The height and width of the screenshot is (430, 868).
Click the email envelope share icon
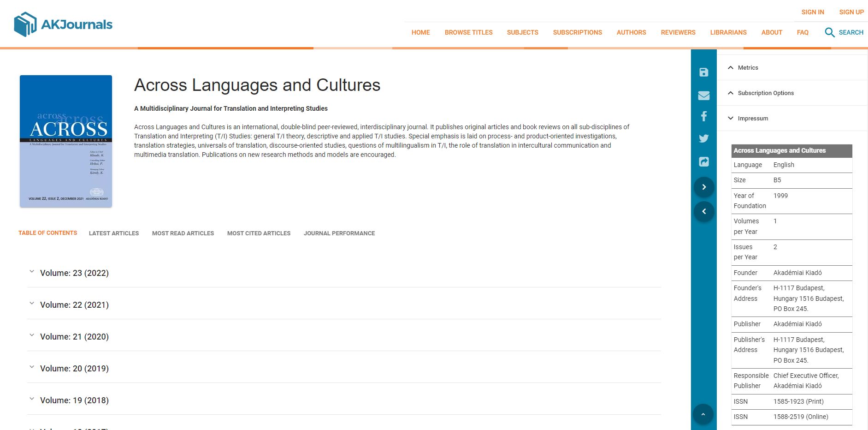(x=703, y=96)
